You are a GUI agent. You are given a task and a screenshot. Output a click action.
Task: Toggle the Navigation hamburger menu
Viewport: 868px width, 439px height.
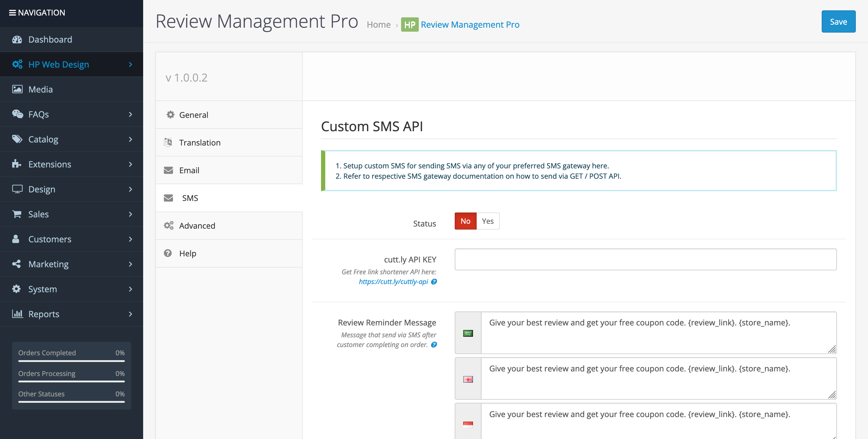click(12, 12)
